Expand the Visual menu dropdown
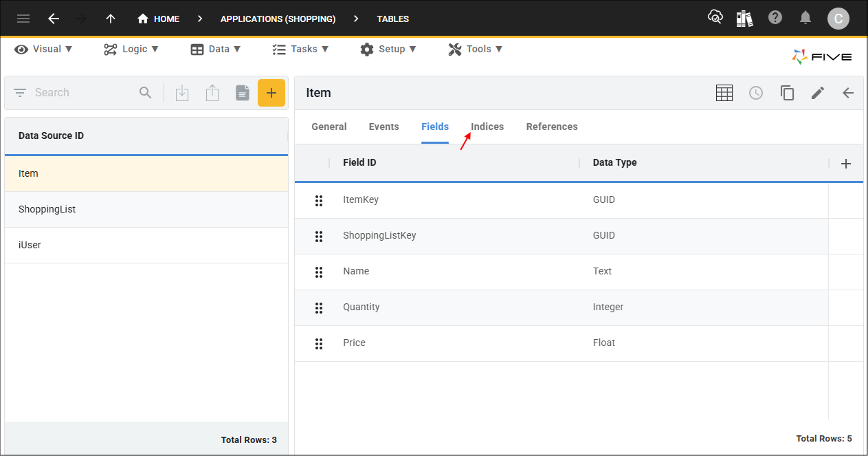 coord(44,49)
